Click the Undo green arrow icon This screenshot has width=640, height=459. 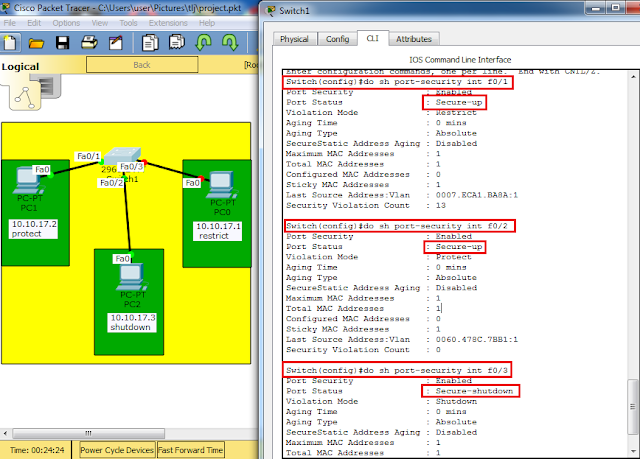pos(203,42)
